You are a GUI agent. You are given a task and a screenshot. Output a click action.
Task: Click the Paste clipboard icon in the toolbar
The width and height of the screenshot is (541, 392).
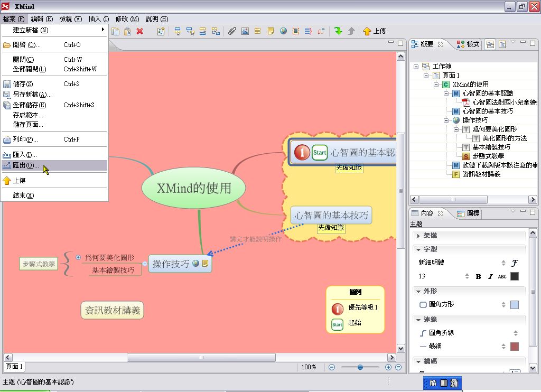point(127,31)
